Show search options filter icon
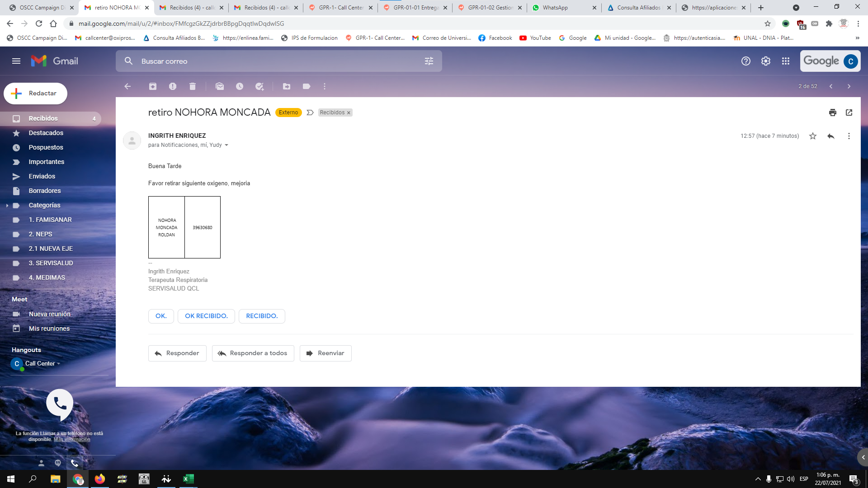 pos(429,61)
